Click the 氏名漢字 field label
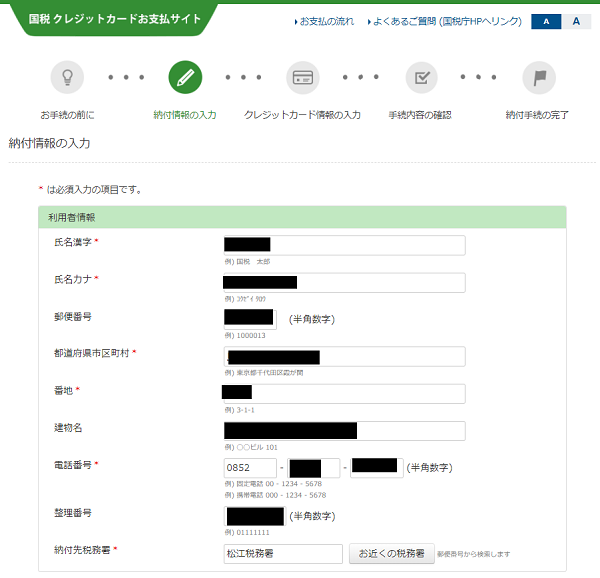The height and width of the screenshot is (578, 600). tap(73, 242)
